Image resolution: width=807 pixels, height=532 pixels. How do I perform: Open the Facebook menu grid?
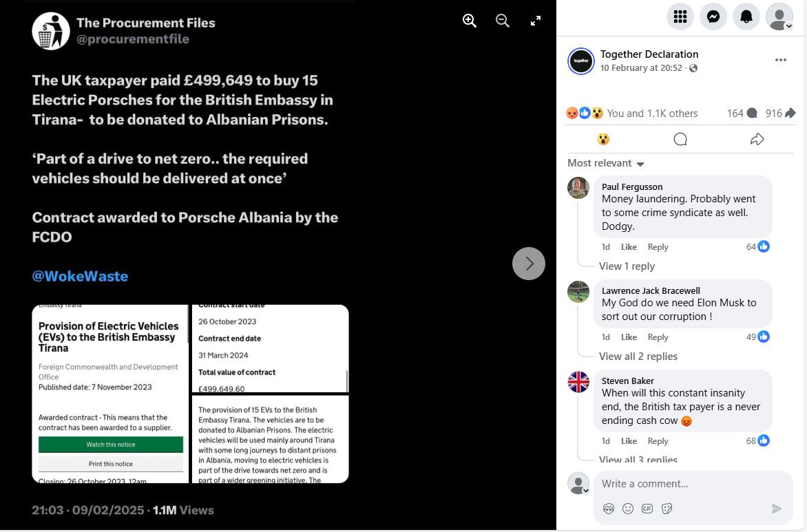pos(680,17)
